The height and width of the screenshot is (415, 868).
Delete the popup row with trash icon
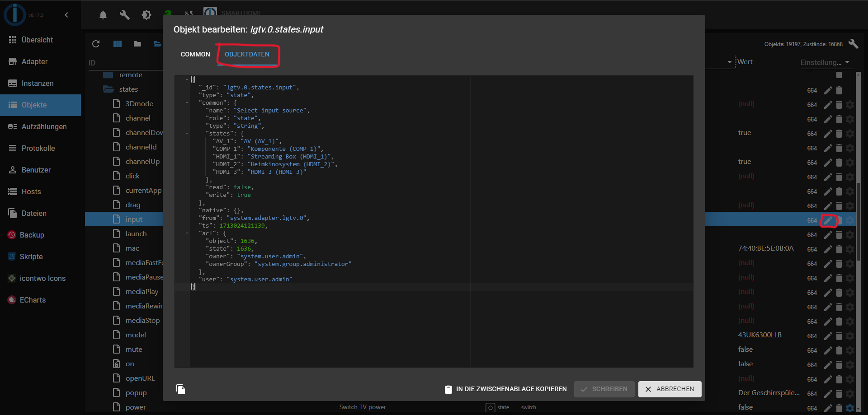(839, 394)
